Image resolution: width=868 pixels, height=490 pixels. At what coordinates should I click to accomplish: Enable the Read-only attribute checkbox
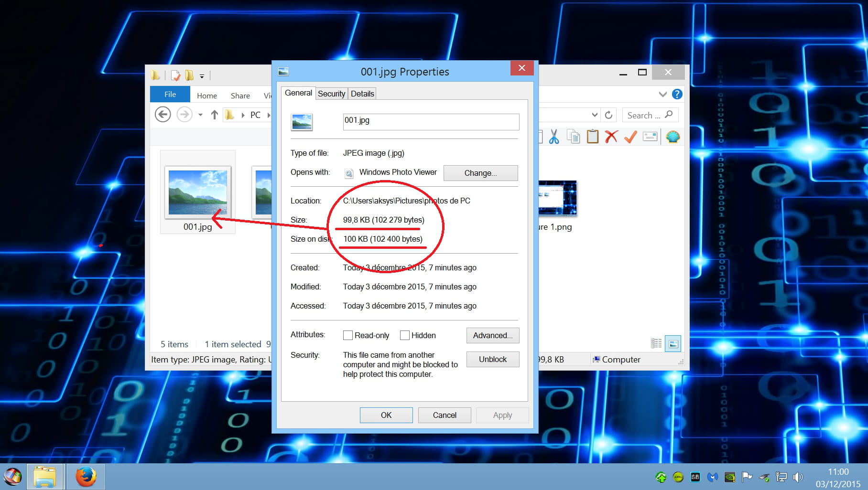point(348,335)
